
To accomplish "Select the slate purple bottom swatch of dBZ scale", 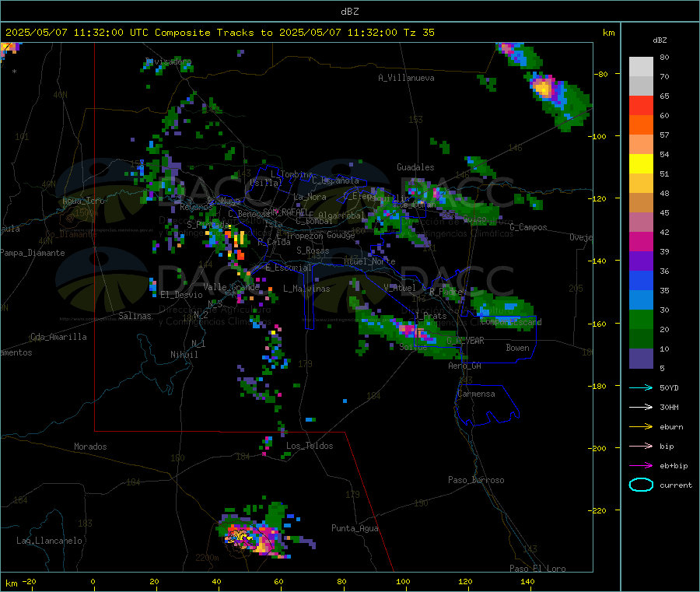I will pyautogui.click(x=641, y=359).
